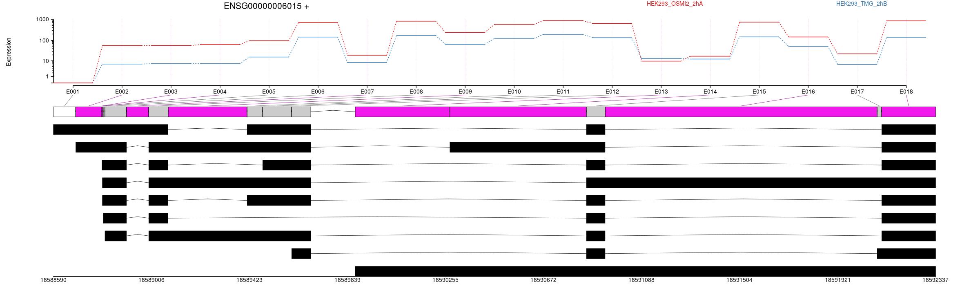
Task: Click genomic coordinate 18591921
Action: [837, 280]
